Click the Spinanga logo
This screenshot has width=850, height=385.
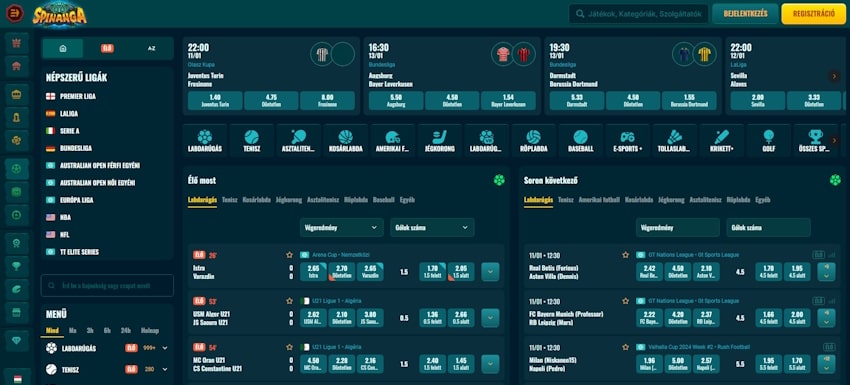[60, 14]
